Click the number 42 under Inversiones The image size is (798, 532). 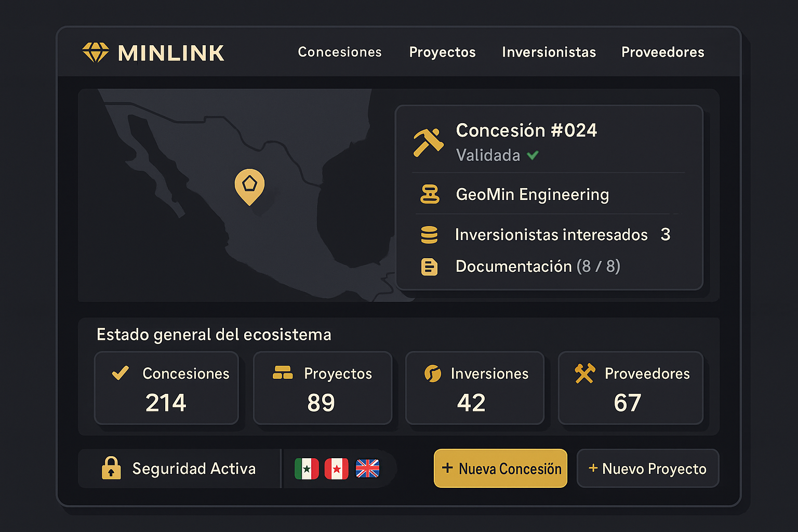[x=471, y=403]
